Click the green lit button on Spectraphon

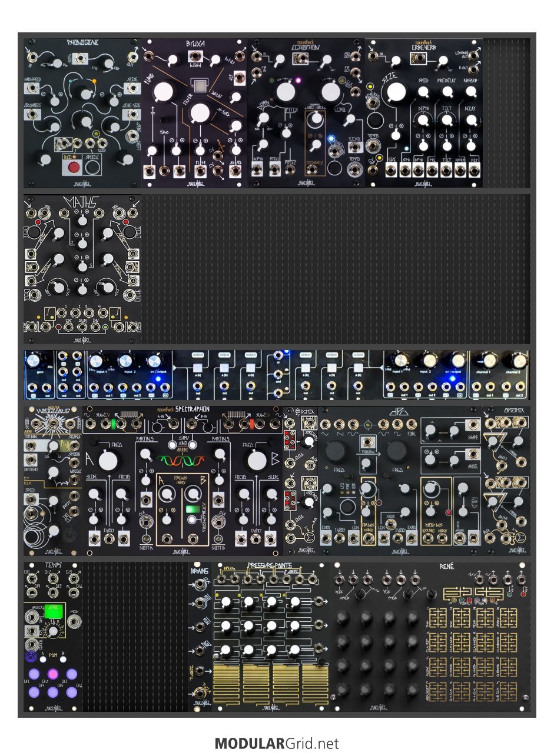192,510
